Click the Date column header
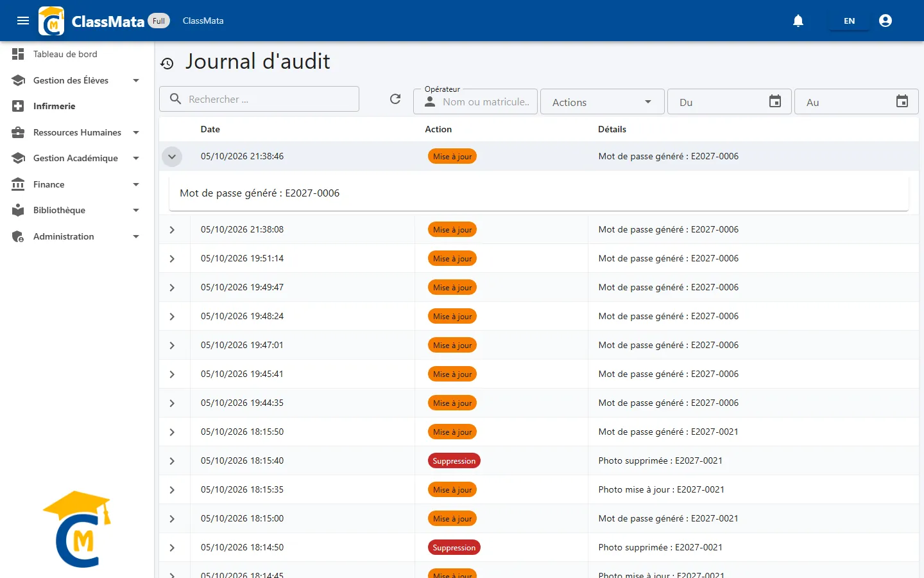The width and height of the screenshot is (924, 578). (x=210, y=129)
